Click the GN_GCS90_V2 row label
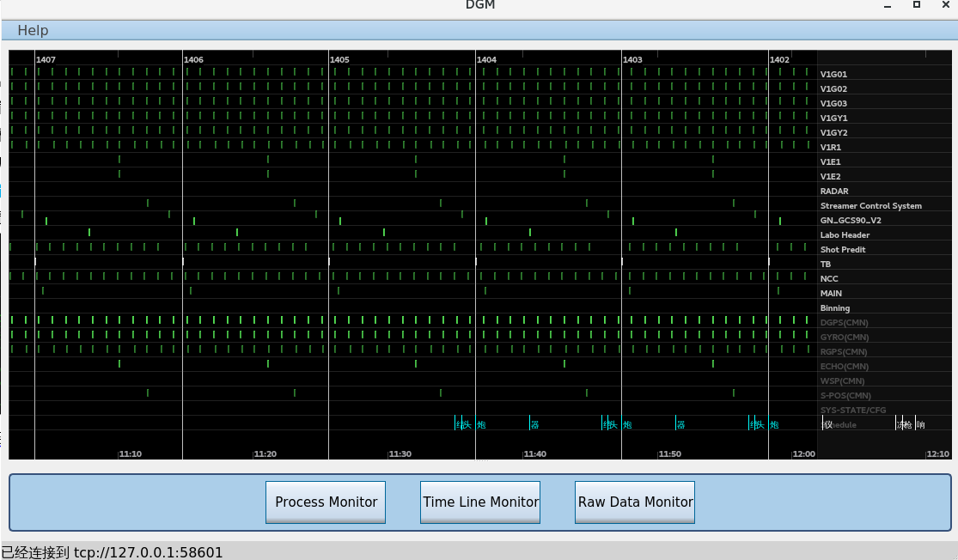This screenshot has width=958, height=560. [x=851, y=221]
